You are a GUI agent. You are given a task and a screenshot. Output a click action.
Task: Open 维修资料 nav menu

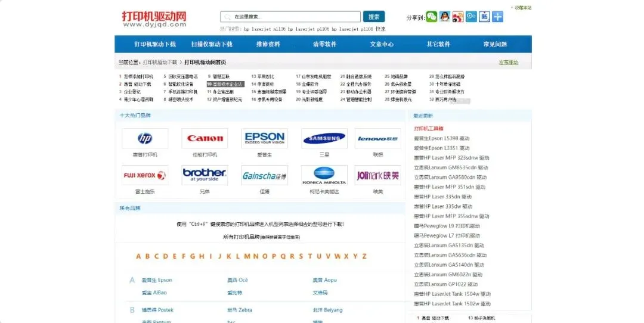268,44
